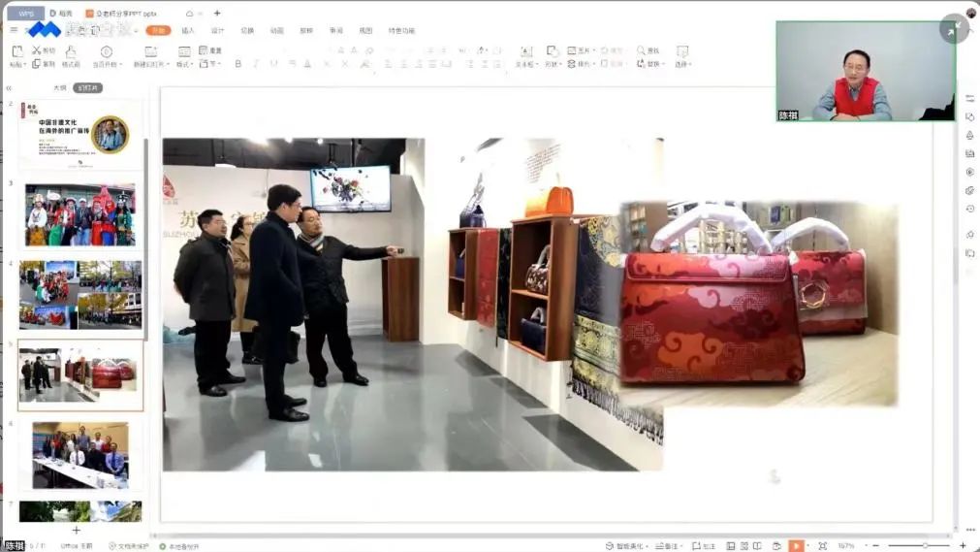This screenshot has height=552, width=980.
Task: Toggle the Notes pane button
Action: coord(669,546)
